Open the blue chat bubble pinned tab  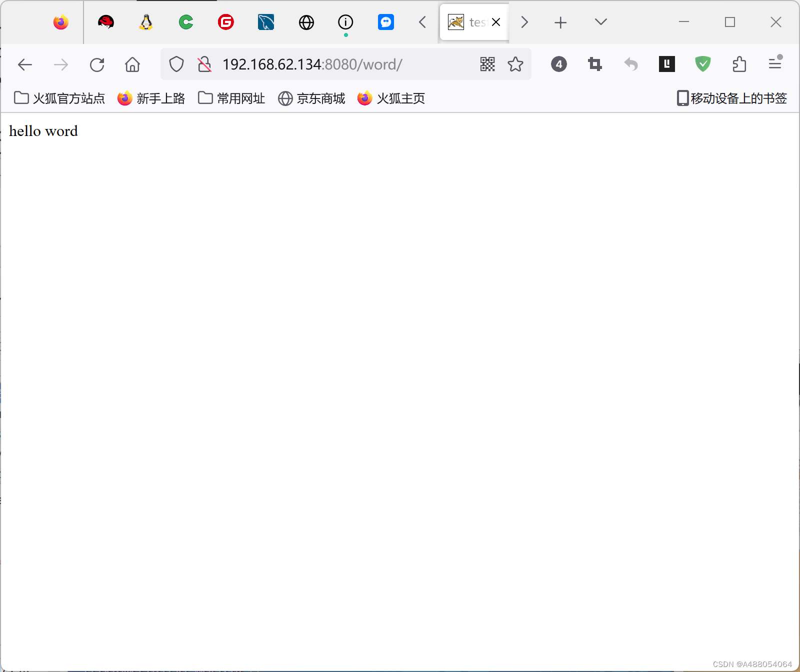(386, 22)
